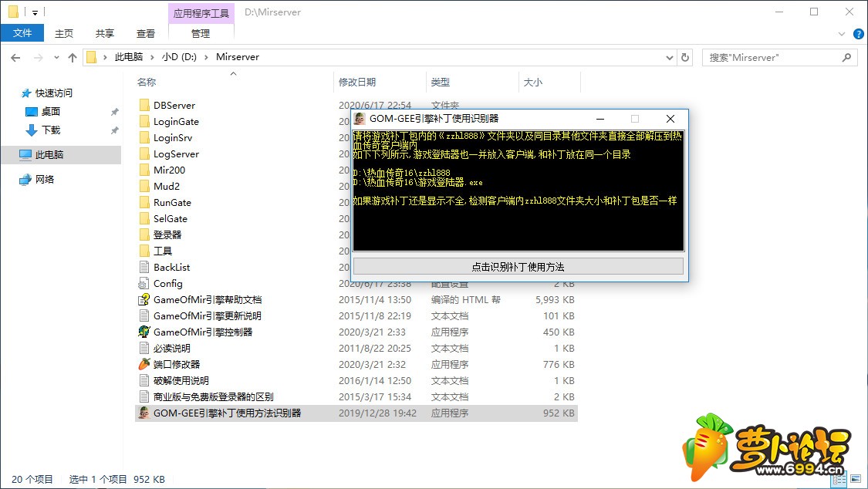The image size is (868, 489).
Task: Select the DBServer folder icon
Action: [x=144, y=105]
